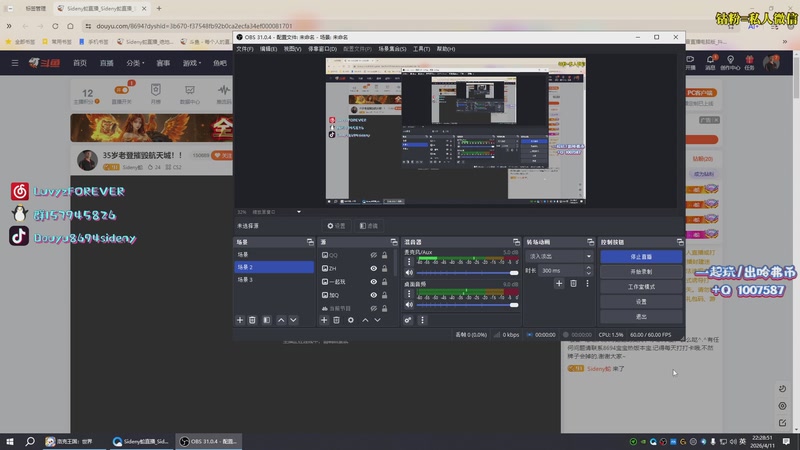This screenshot has width=800, height=450.
Task: Mute the Desktop Audio speaker icon
Action: (x=409, y=305)
